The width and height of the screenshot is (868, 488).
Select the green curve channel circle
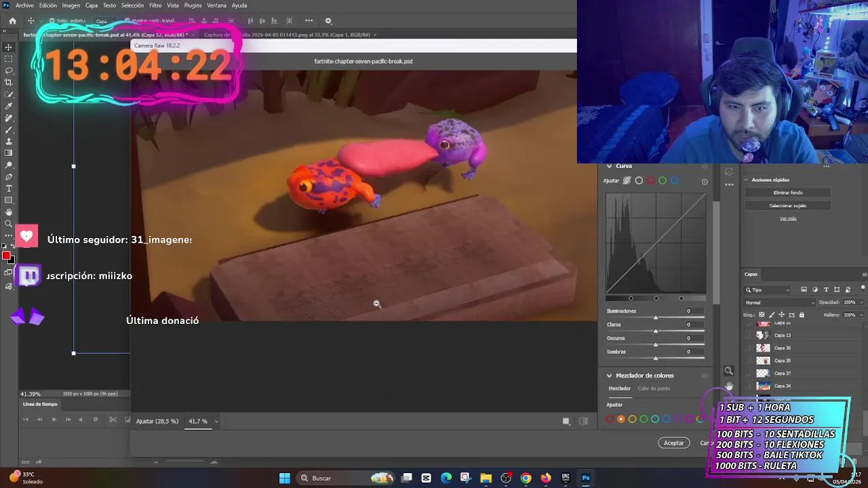663,181
